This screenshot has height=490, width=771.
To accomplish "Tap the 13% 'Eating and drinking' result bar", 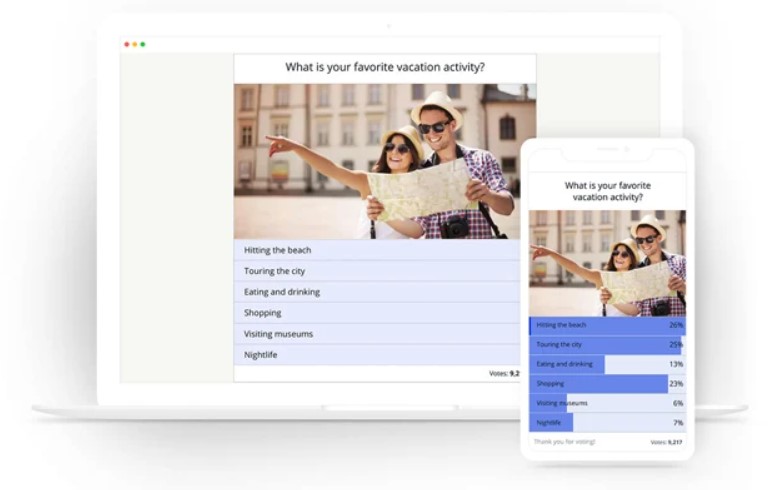I will pyautogui.click(x=607, y=364).
